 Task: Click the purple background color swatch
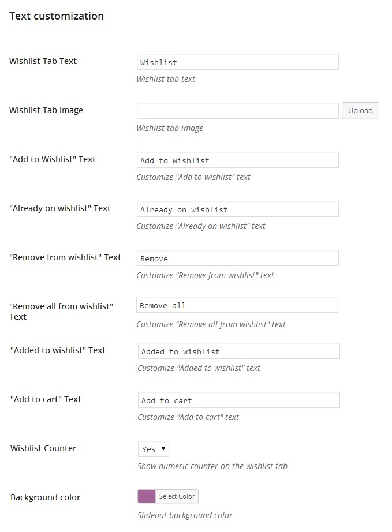[x=147, y=496]
